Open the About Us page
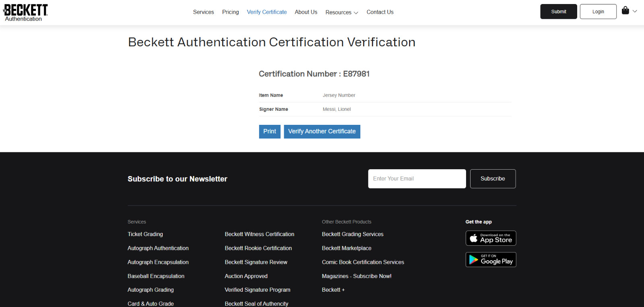644x307 pixels. tap(306, 12)
